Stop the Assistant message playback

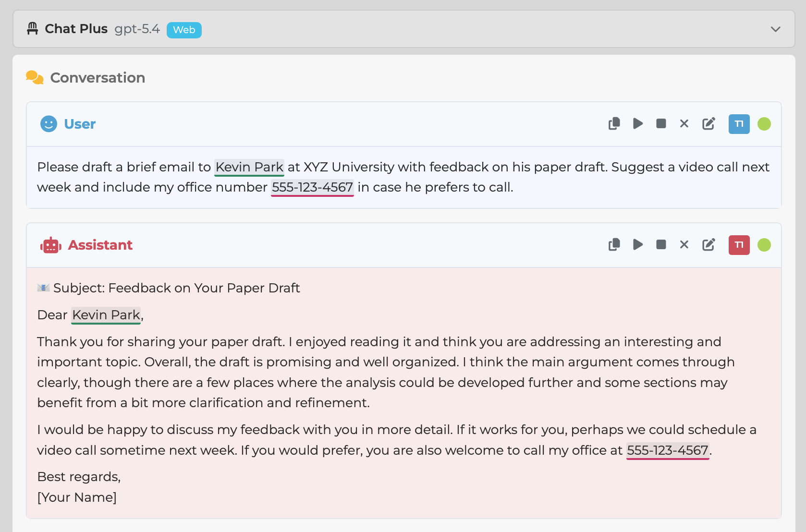point(661,245)
